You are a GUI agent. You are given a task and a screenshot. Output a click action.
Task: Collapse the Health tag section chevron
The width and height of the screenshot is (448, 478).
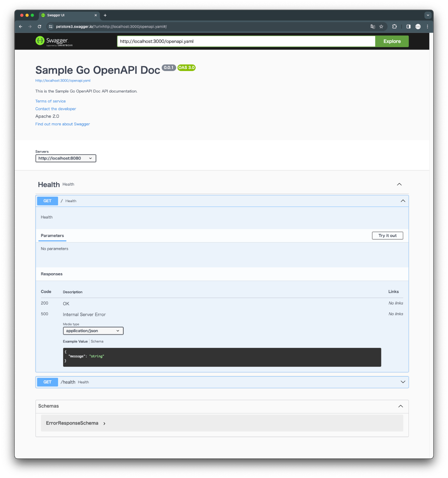click(x=399, y=184)
